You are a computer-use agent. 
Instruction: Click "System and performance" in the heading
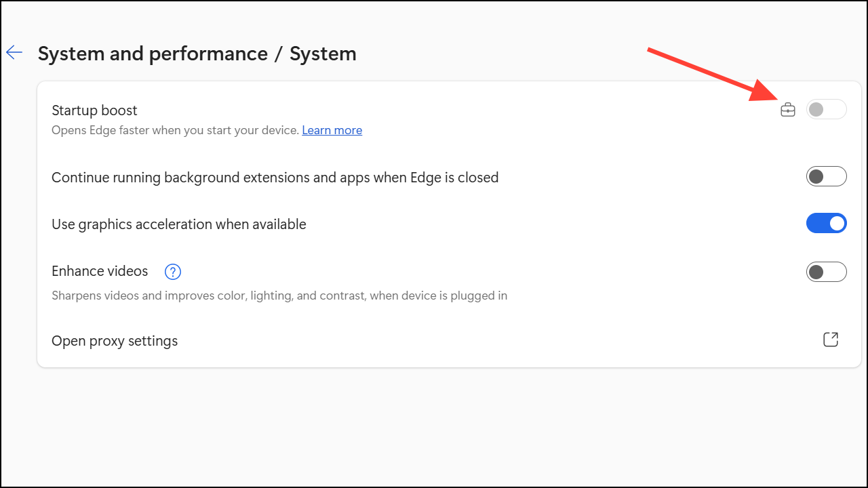153,54
